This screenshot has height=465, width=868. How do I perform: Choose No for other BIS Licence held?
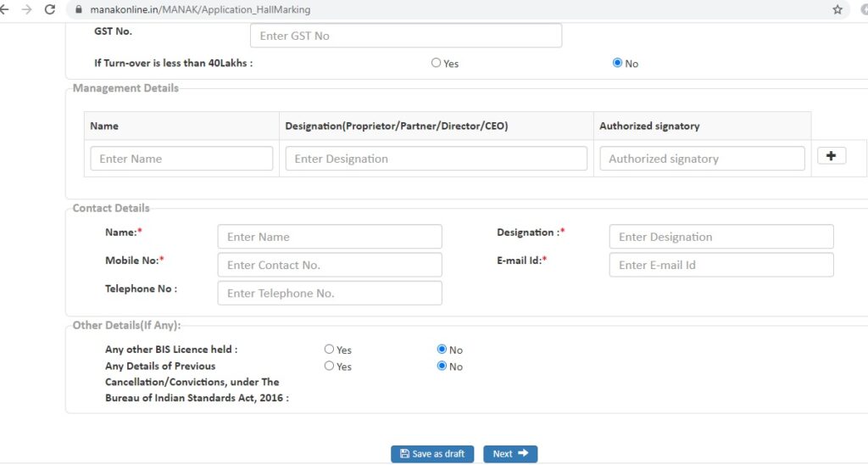click(442, 349)
